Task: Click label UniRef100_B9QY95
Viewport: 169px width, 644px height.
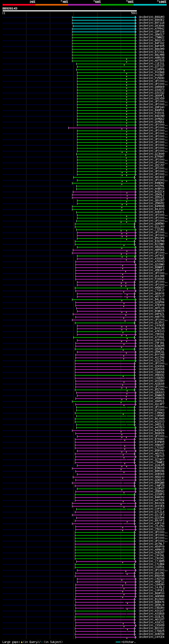Action: click(x=152, y=576)
